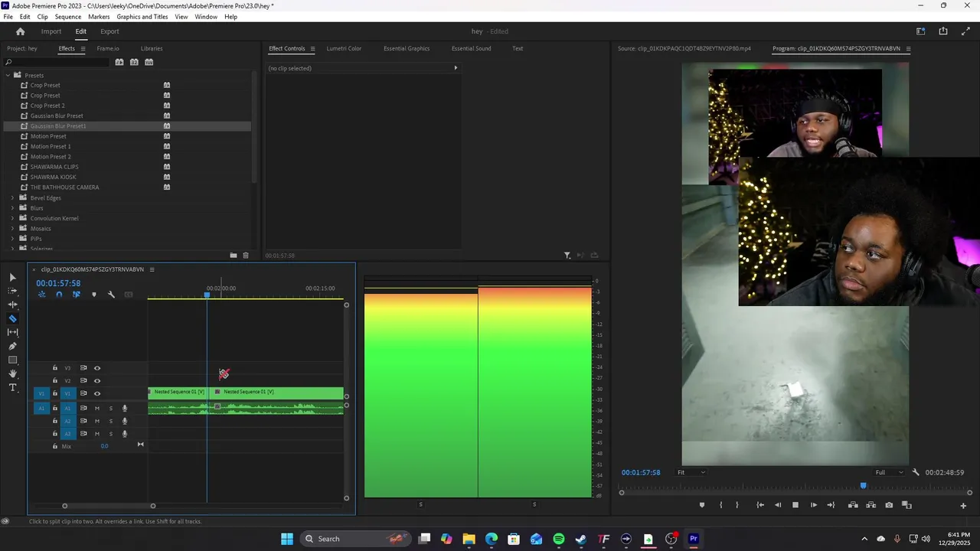
Task: Mute audio track A1
Action: 97,409
